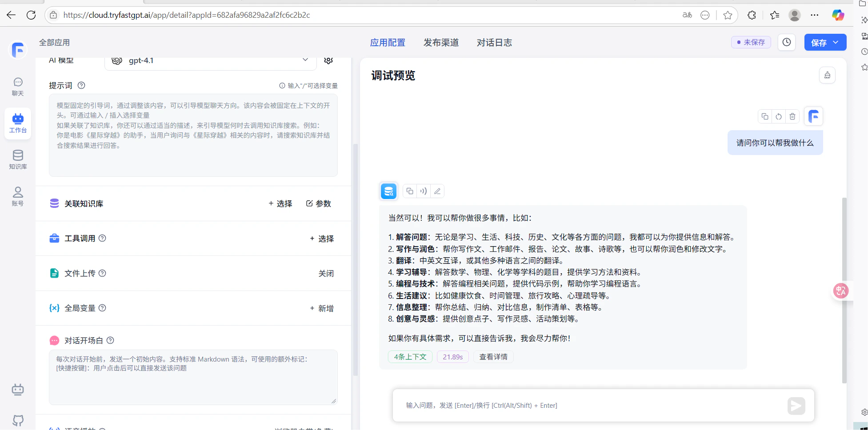This screenshot has height=430, width=868.
Task: Click the robot assistant icon in sidebar
Action: (18, 389)
